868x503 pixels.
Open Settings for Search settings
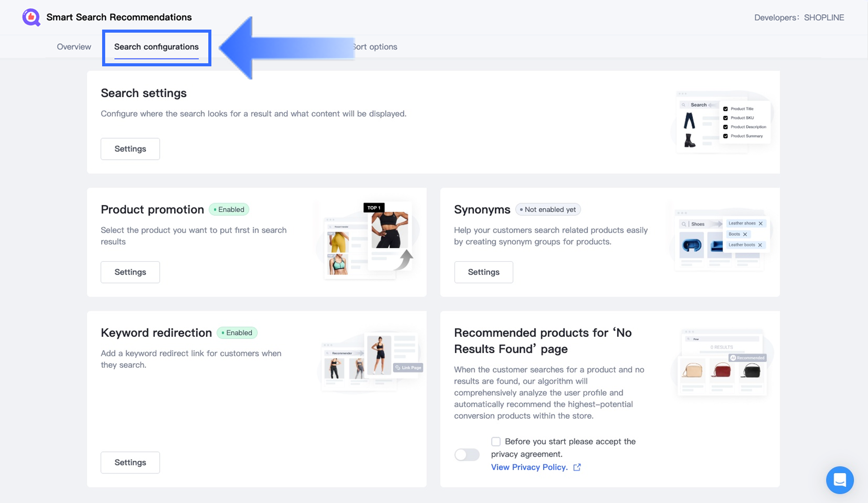130,149
